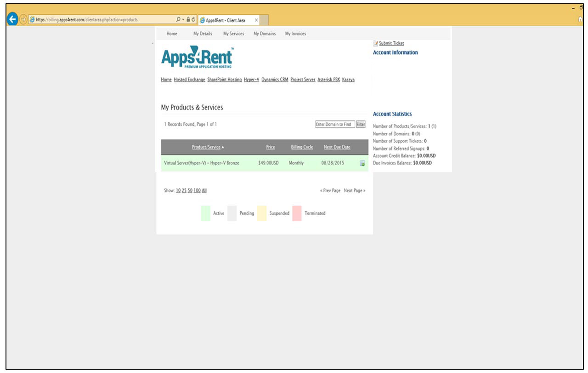Image resolution: width=588 pixels, height=373 pixels.
Task: Click the red Terminated legend swatch
Action: pyautogui.click(x=297, y=213)
